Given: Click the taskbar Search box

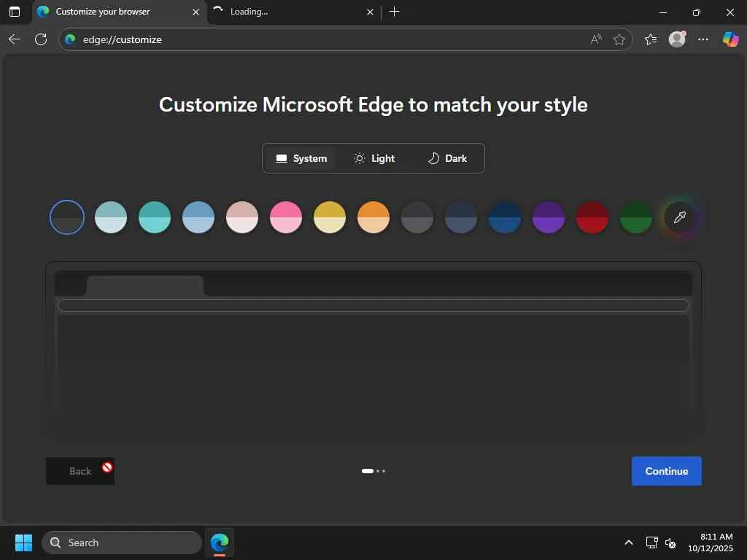Looking at the screenshot, I should 122,542.
